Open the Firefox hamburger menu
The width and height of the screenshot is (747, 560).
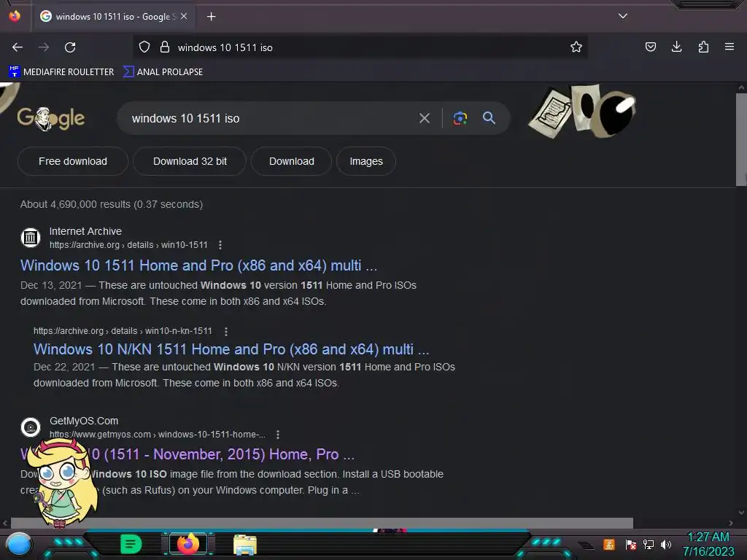(x=729, y=47)
